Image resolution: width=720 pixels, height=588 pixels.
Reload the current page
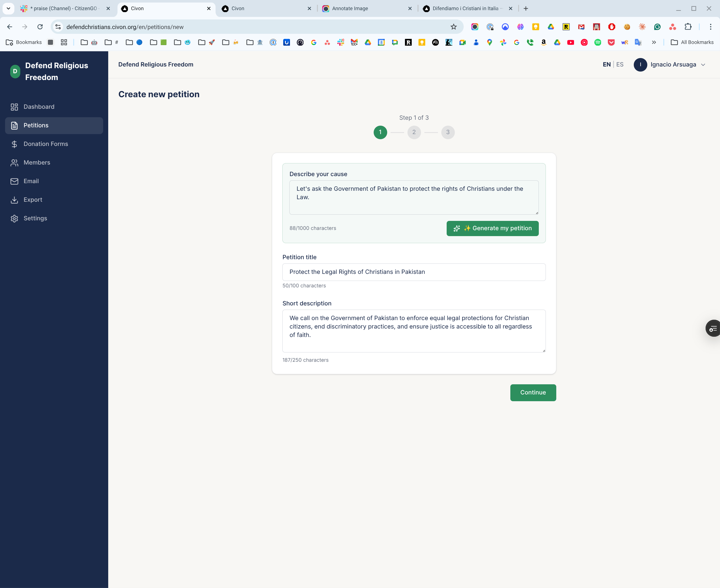(x=40, y=27)
